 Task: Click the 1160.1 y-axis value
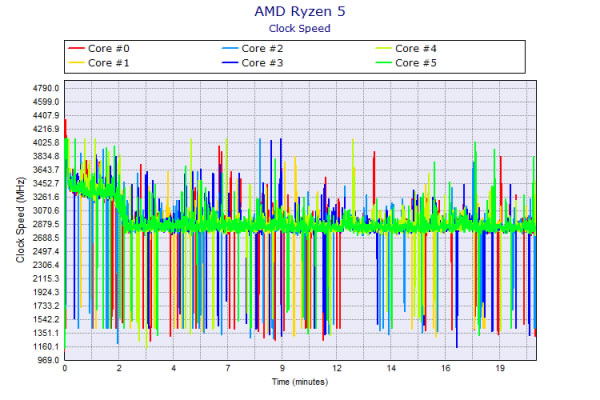[46, 347]
